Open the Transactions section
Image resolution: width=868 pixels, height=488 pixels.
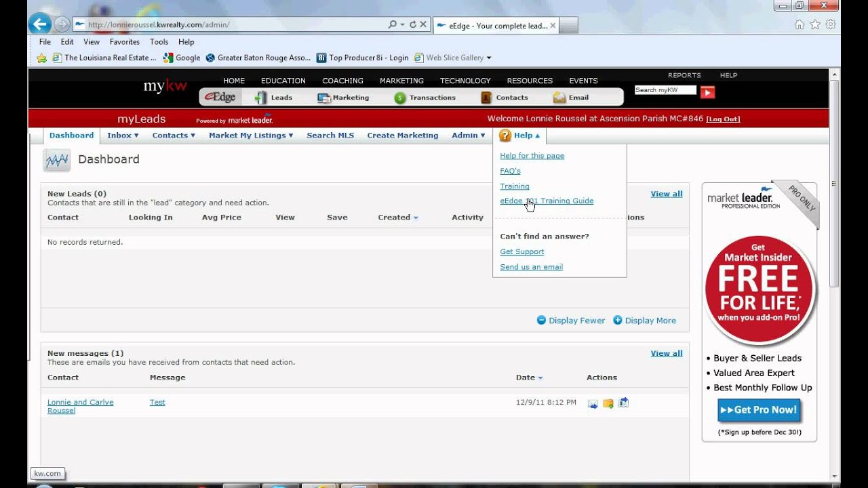click(x=425, y=98)
